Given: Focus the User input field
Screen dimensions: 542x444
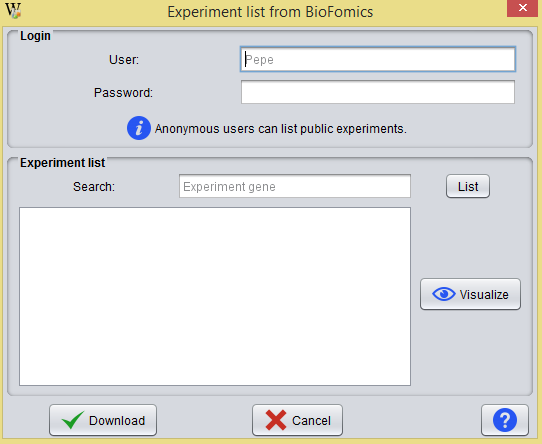Looking at the screenshot, I should pyautogui.click(x=378, y=59).
